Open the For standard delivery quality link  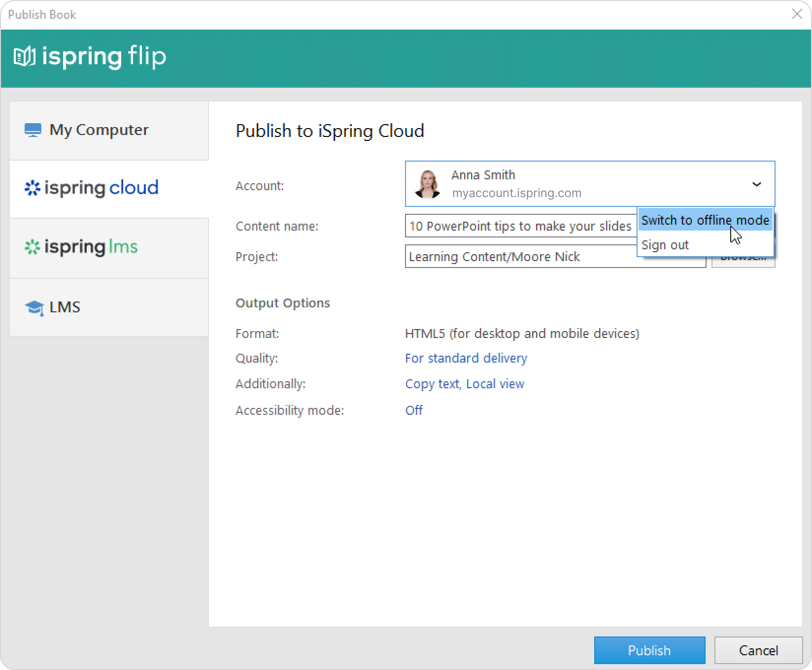pyautogui.click(x=466, y=358)
